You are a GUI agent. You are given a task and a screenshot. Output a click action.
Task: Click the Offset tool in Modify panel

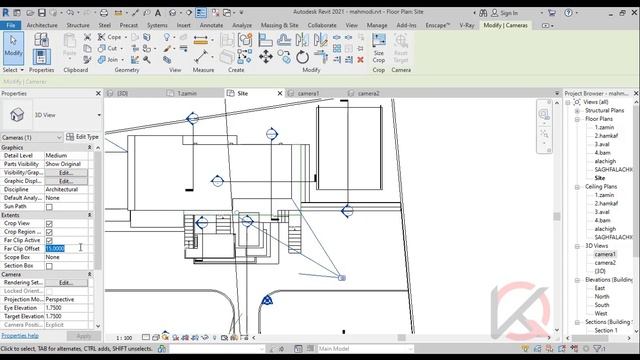coord(284,40)
